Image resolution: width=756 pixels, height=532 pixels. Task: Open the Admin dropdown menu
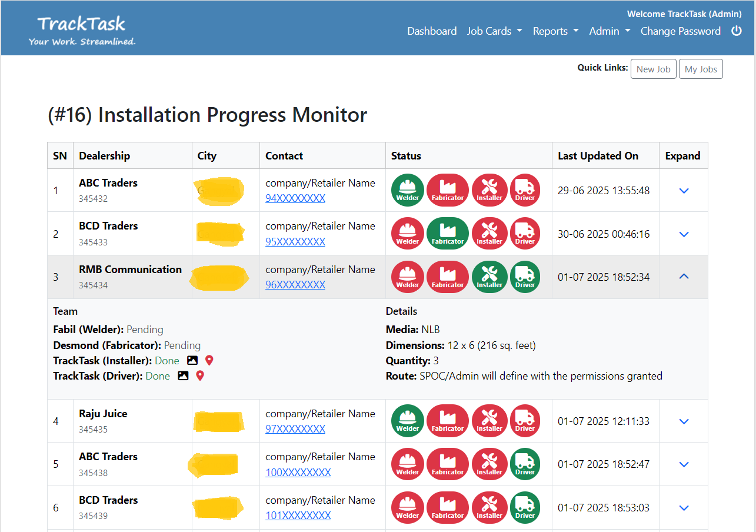point(609,31)
